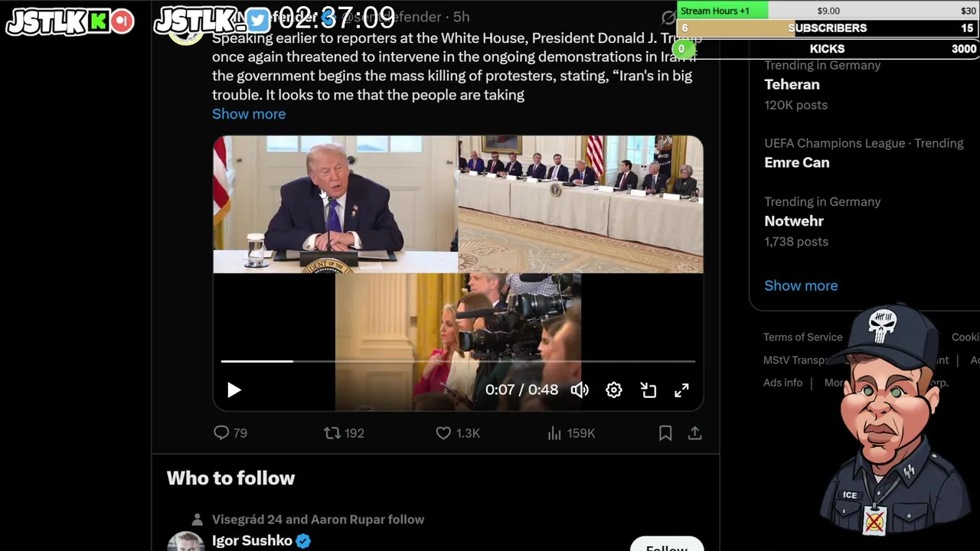Play the tweet video
Screen dimensions: 980x551
pos(234,390)
